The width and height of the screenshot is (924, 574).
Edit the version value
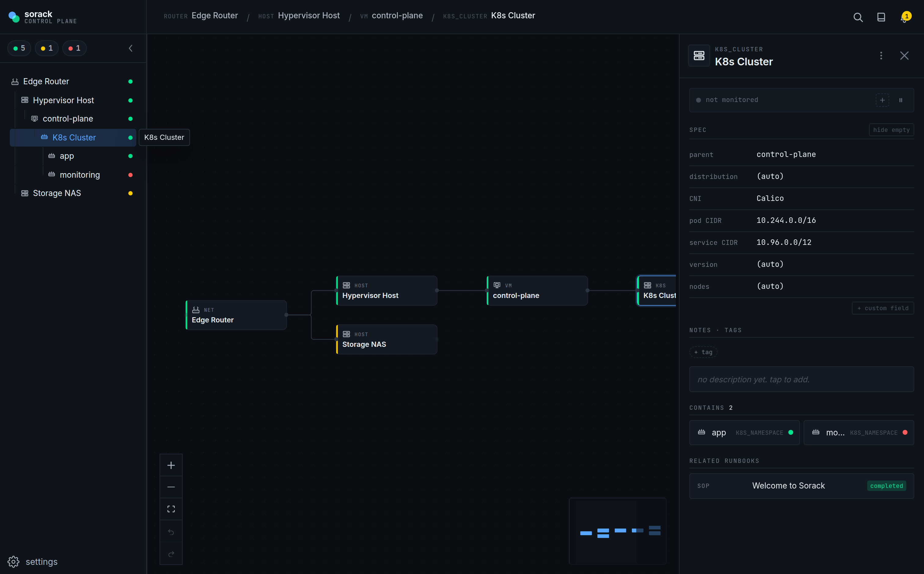pyautogui.click(x=770, y=264)
